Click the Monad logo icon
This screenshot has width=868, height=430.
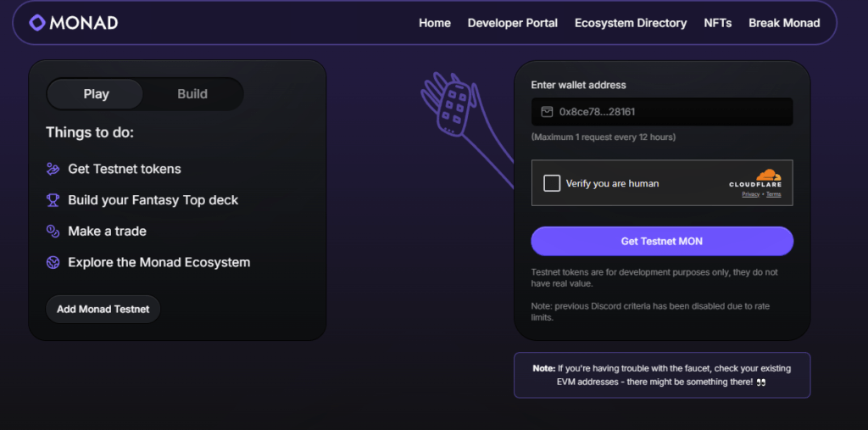click(37, 23)
